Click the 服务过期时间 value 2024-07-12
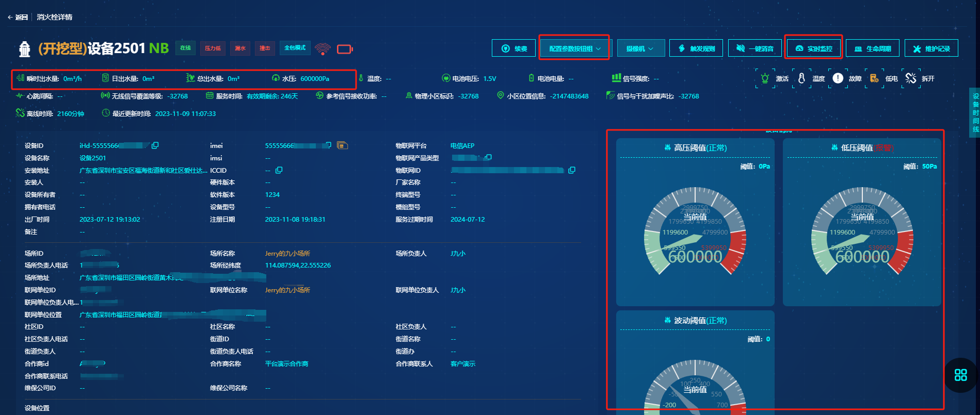This screenshot has height=415, width=980. tap(468, 220)
